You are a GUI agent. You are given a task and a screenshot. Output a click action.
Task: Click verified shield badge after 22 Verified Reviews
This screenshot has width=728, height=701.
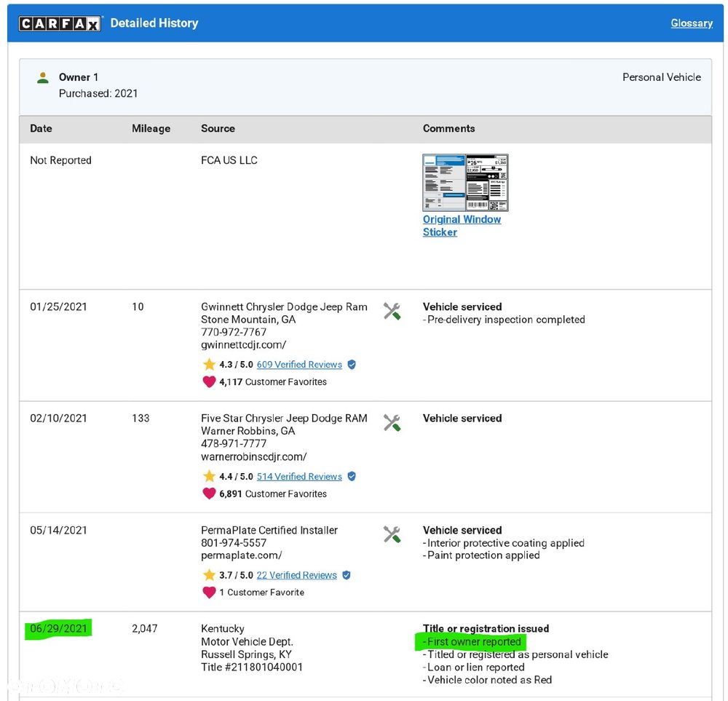tap(347, 575)
